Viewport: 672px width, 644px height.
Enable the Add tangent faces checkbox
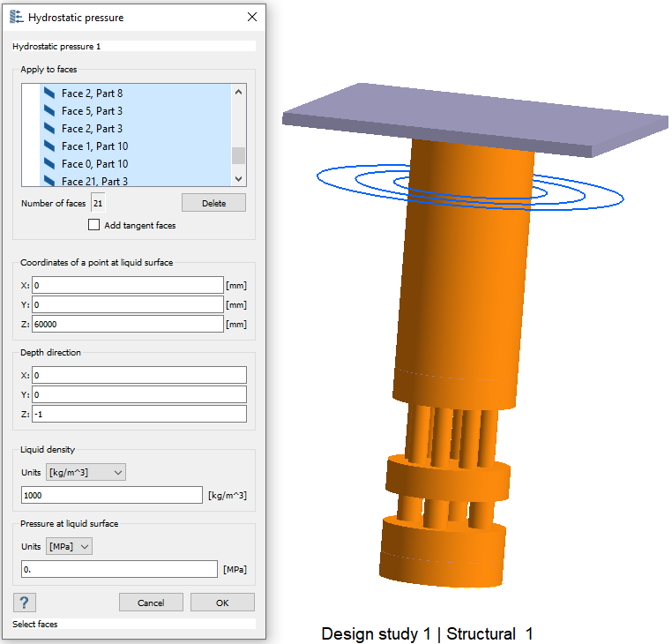[94, 225]
